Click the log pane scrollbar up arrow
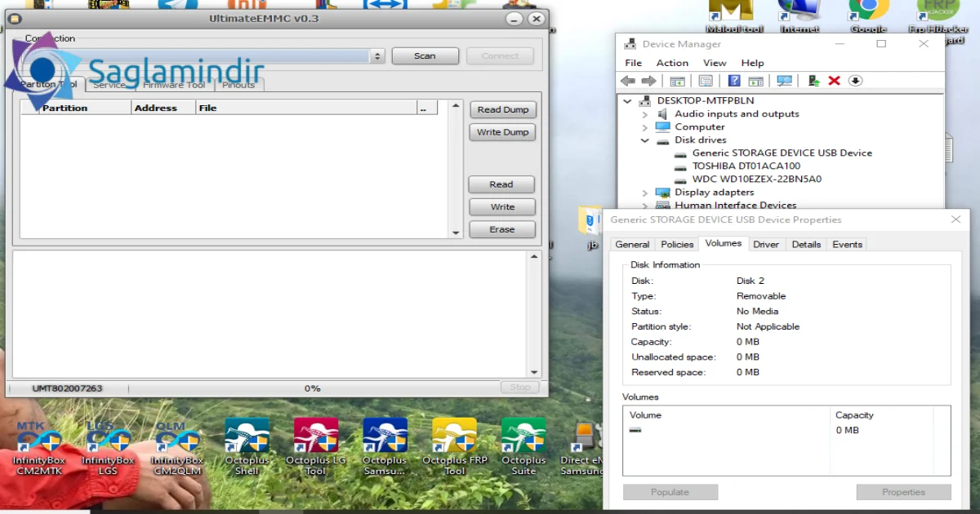980x514 pixels. click(x=535, y=256)
